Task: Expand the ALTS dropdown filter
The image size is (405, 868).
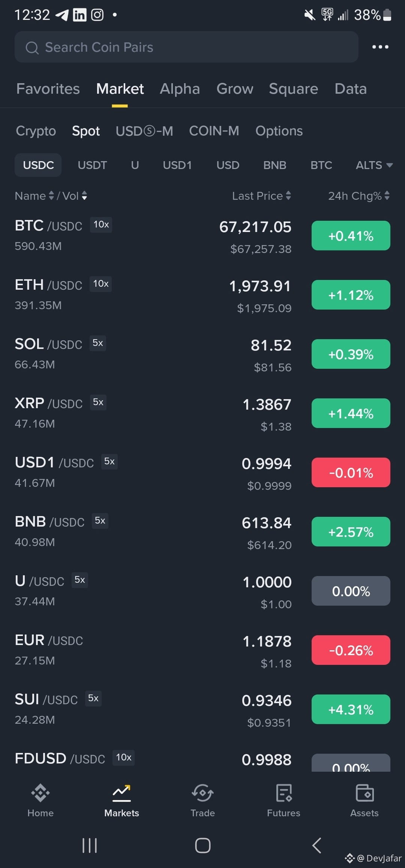Action: click(374, 165)
